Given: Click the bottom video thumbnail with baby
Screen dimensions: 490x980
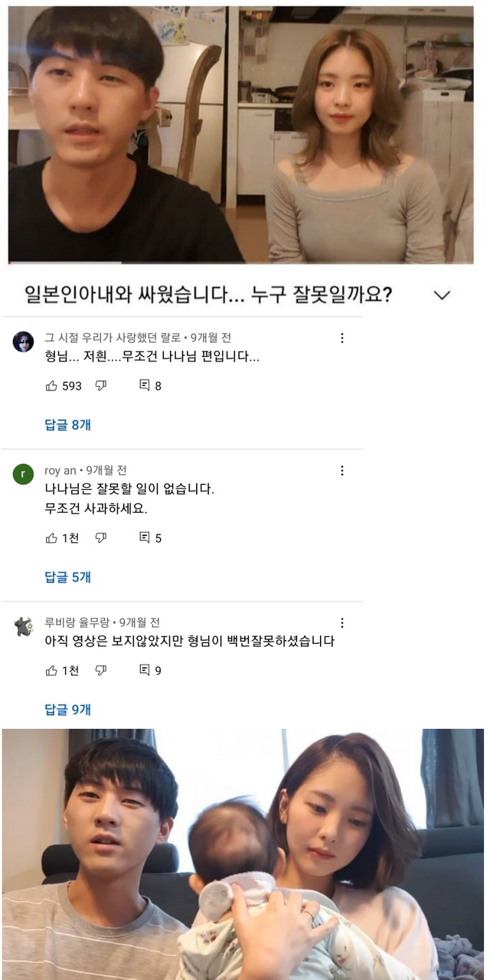Looking at the screenshot, I should [x=242, y=854].
